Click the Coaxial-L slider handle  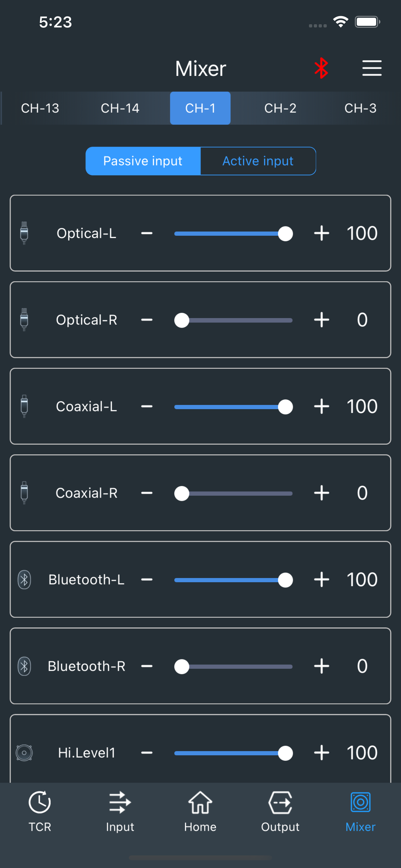[285, 407]
